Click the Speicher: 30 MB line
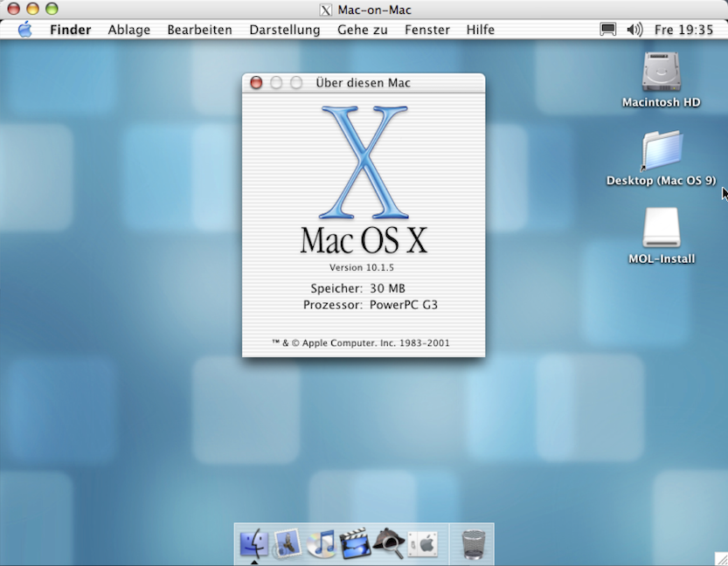Viewport: 728px width, 566px height. pyautogui.click(x=358, y=288)
